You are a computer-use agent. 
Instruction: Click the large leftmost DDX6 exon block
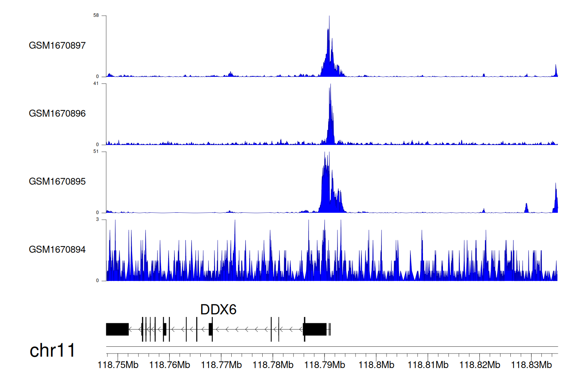pos(117,329)
